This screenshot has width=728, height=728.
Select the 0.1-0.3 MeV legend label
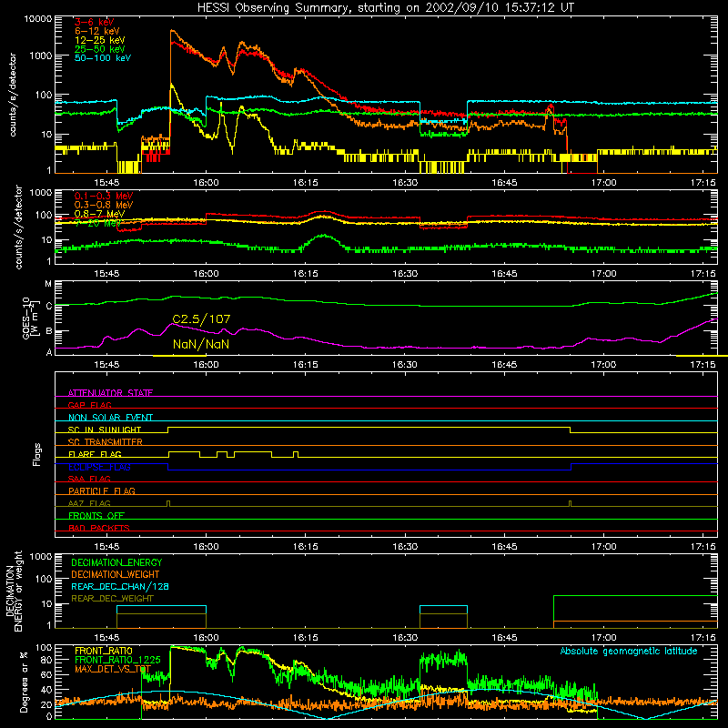[x=104, y=196]
